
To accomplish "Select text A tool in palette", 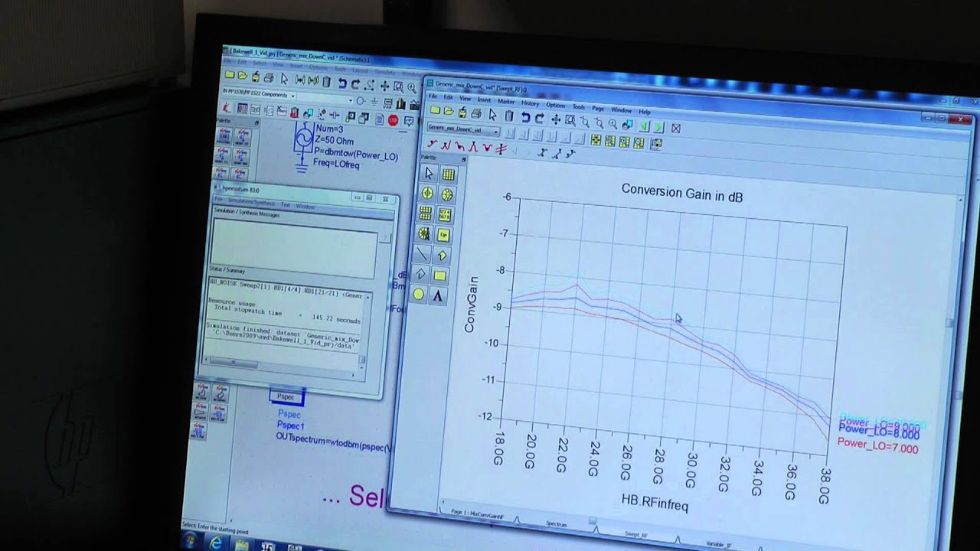I will click(438, 295).
